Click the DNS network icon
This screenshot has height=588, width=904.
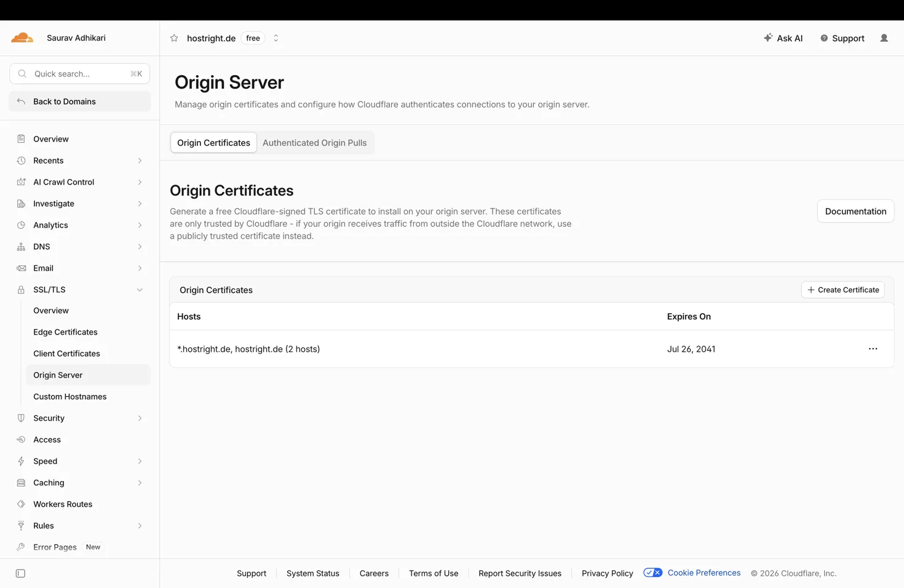(21, 247)
